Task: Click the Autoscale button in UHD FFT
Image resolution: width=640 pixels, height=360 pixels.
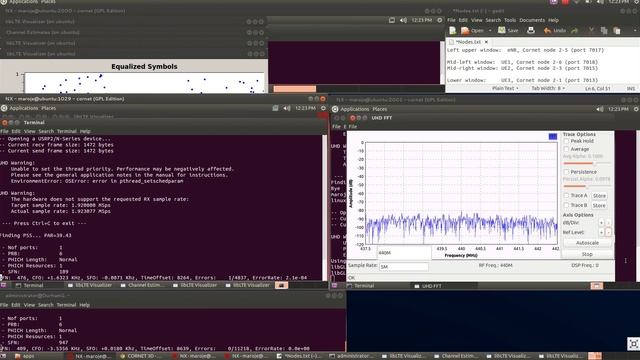Action: click(587, 243)
